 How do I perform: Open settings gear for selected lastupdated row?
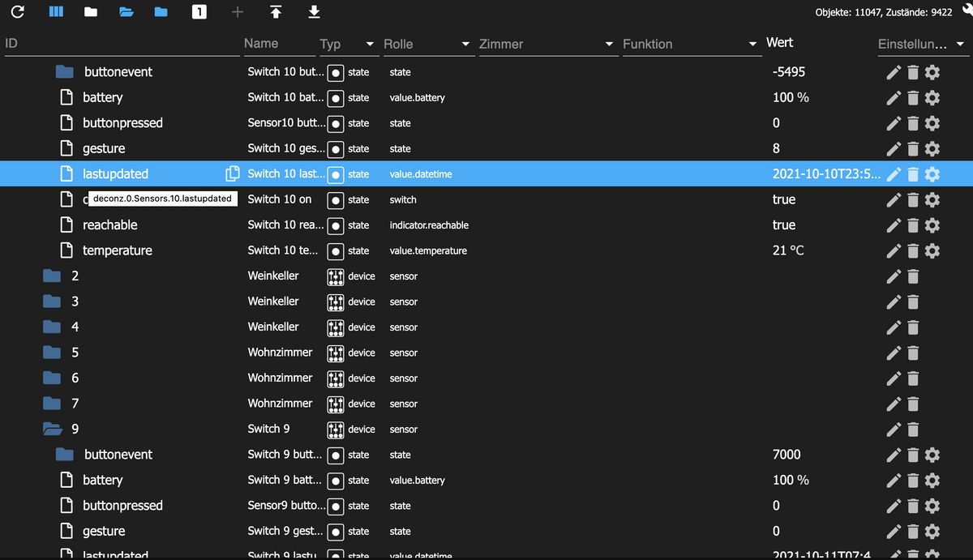pyautogui.click(x=932, y=174)
